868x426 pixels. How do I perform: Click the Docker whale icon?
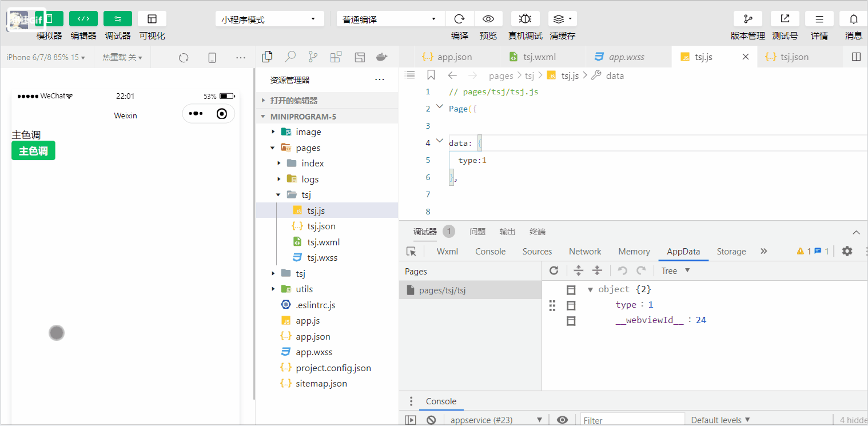coord(382,57)
